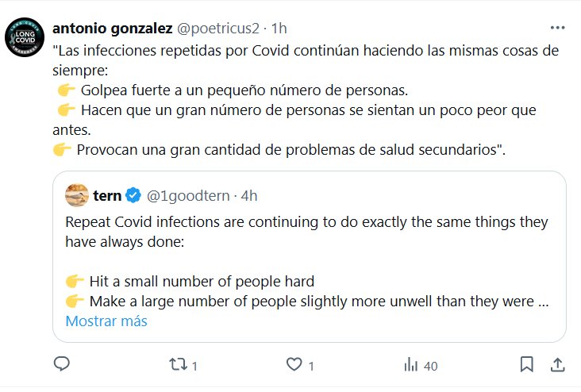Click the repost count number 1
Viewport: 581px width, 392px height.
click(x=195, y=366)
